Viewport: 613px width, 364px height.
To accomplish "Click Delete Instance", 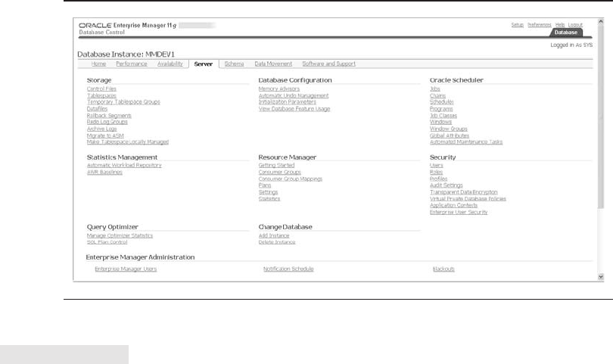I will [x=277, y=242].
